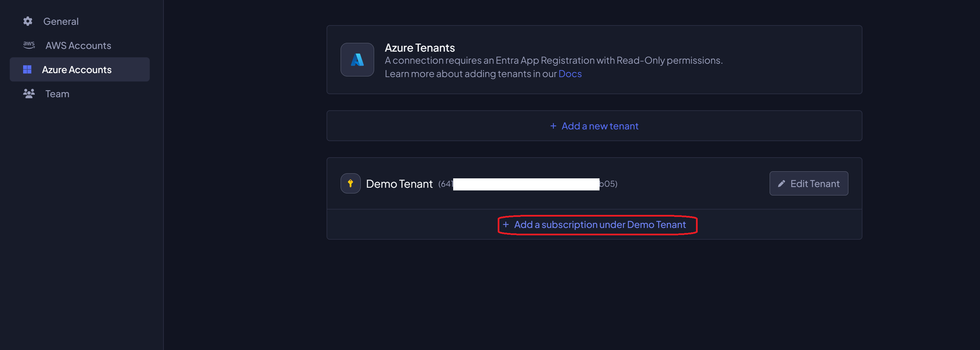Select Azure Accounts in the sidebar
This screenshot has width=980, height=350.
point(76,69)
